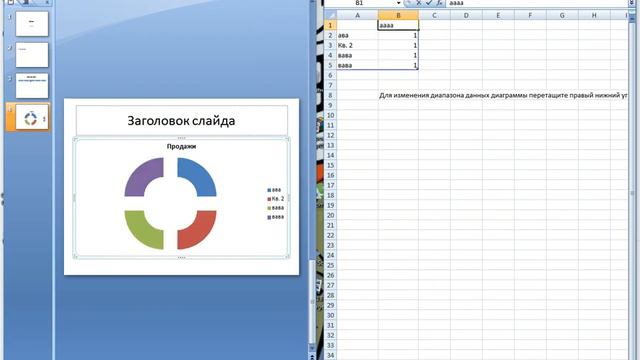The height and width of the screenshot is (360, 640).
Task: Select slide 3 thumbnail
Action: coord(32,86)
